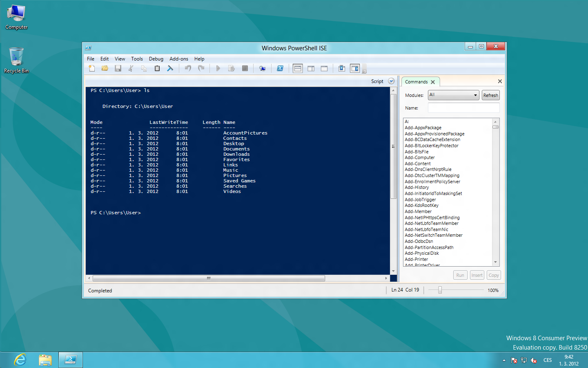
Task: Click the New Remote PowerShell Tab icon
Action: point(263,68)
